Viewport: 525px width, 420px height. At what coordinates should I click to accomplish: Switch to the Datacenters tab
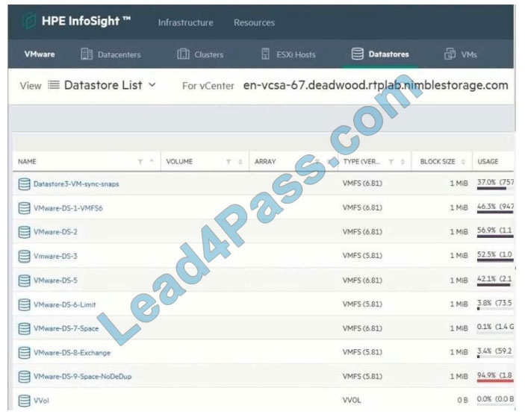click(111, 54)
